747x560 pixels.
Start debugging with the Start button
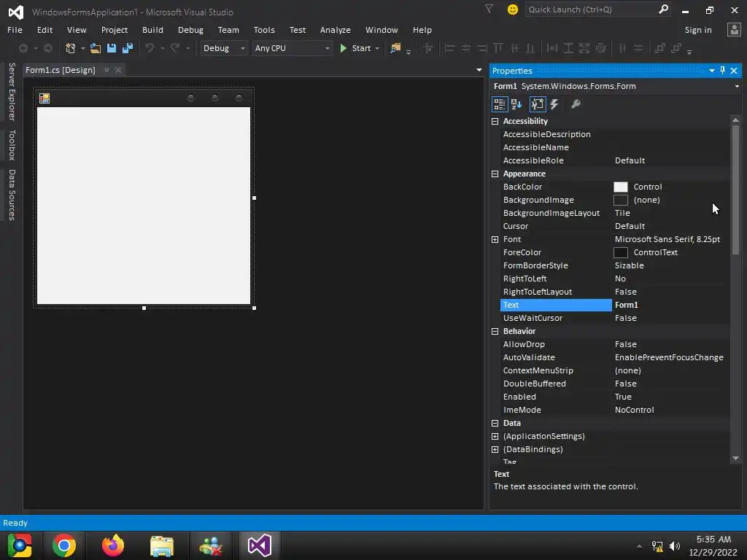(355, 48)
